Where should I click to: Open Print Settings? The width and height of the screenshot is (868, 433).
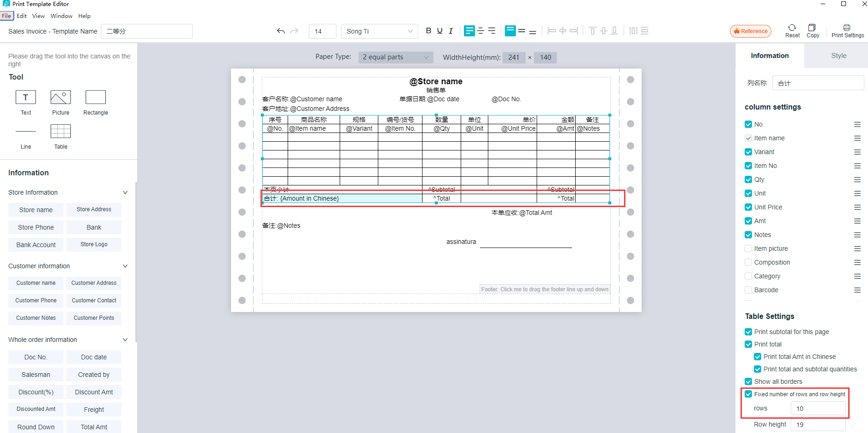pyautogui.click(x=847, y=28)
